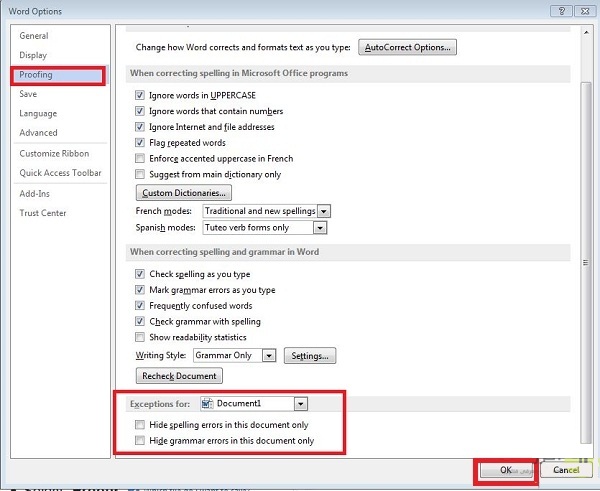Click the Recheck Document button

click(x=178, y=376)
